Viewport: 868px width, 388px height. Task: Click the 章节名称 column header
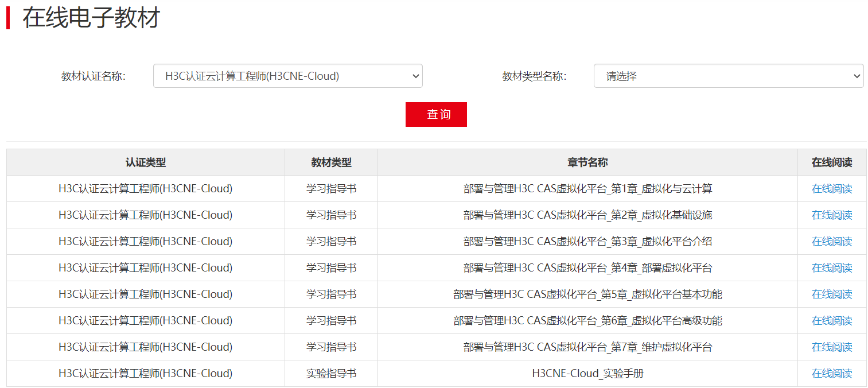587,162
